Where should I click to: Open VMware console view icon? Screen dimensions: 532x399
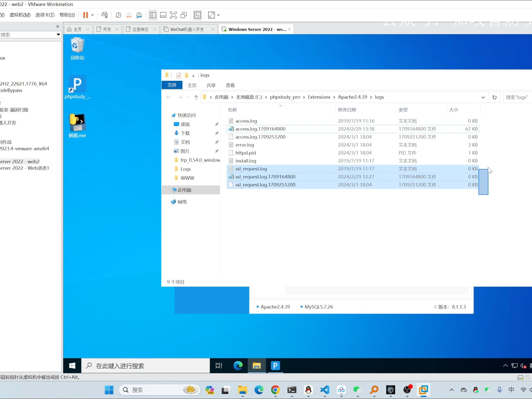click(198, 15)
